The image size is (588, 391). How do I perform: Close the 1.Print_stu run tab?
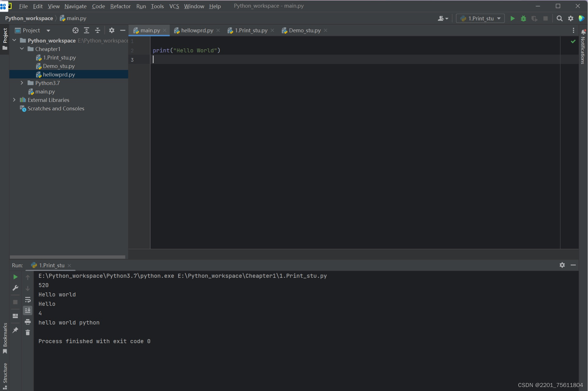pyautogui.click(x=69, y=265)
